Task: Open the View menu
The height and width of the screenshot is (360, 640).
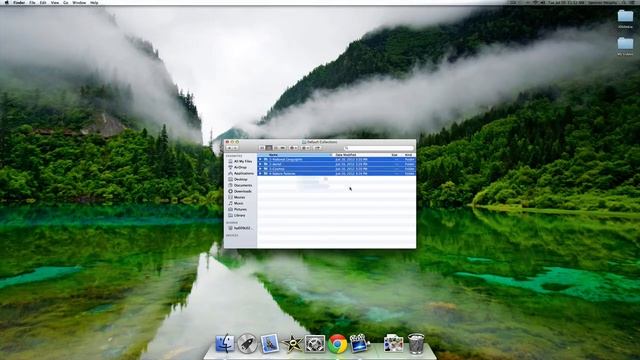Action: click(55, 2)
